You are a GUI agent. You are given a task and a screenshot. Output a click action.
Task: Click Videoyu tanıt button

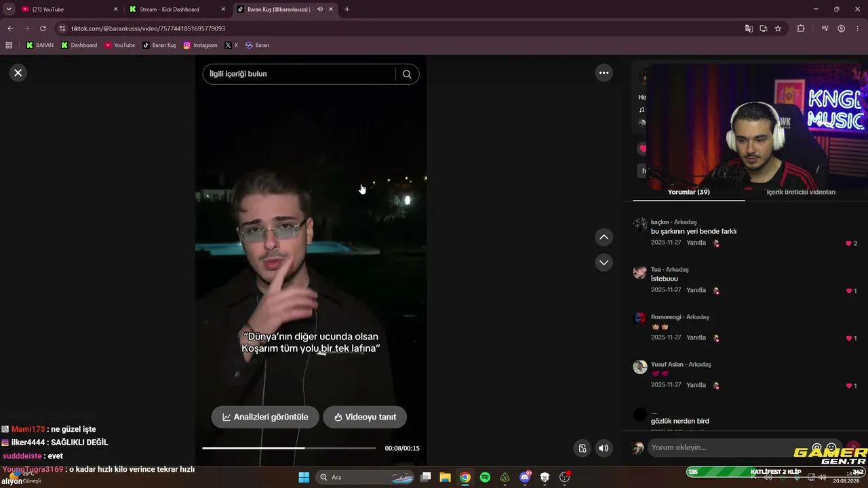click(x=365, y=417)
